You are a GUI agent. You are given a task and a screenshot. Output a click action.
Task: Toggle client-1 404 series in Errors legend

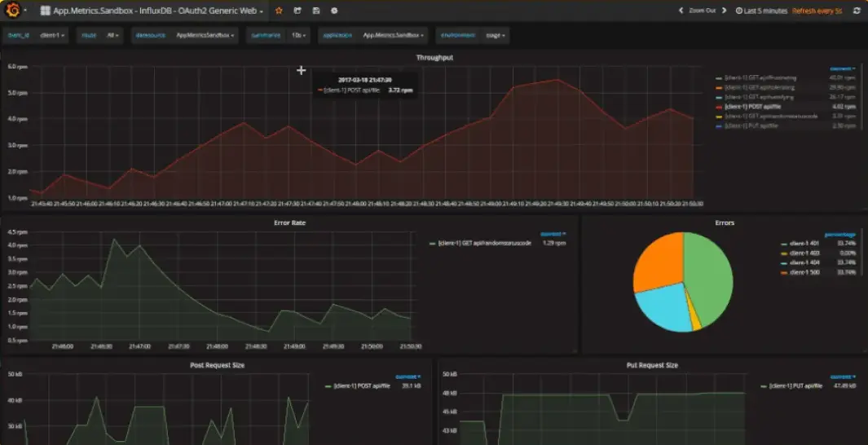804,262
